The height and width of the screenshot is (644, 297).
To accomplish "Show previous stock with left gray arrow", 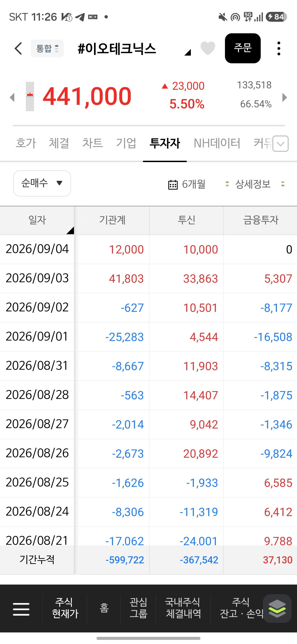I will (x=12, y=97).
